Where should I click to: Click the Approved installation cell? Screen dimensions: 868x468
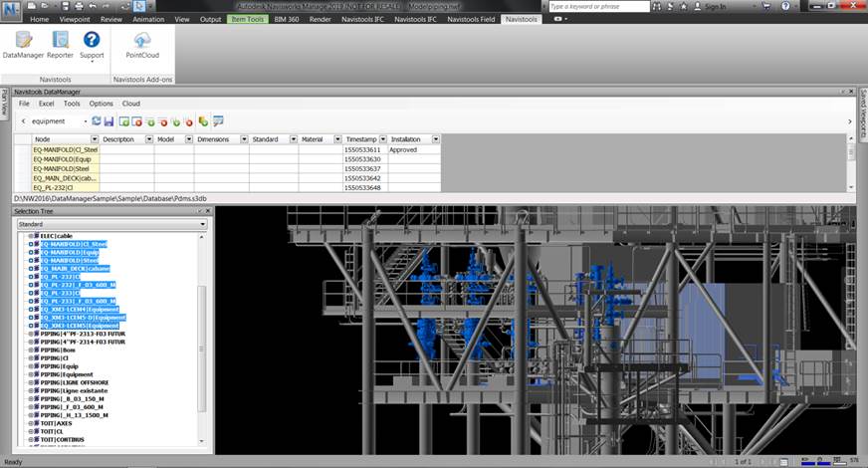pyautogui.click(x=414, y=150)
